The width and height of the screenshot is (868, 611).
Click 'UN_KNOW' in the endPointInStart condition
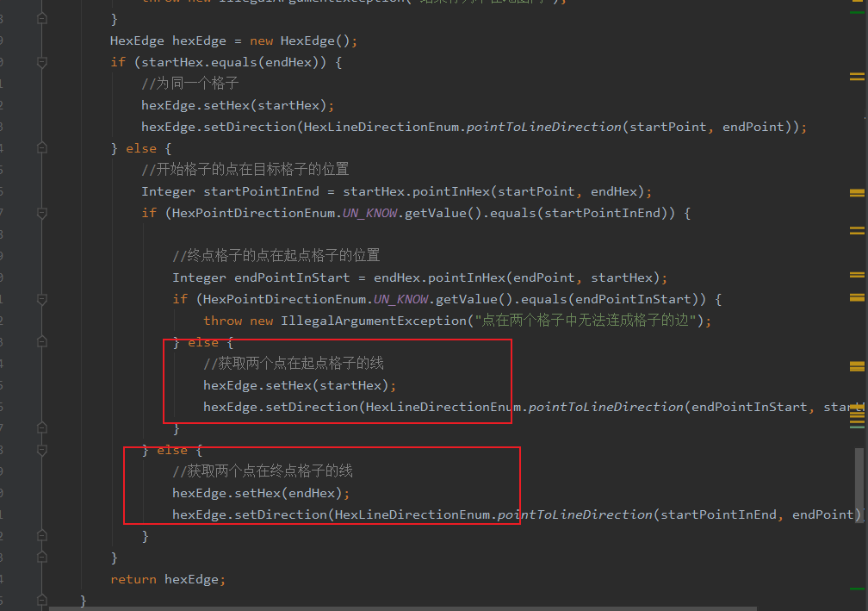[400, 300]
